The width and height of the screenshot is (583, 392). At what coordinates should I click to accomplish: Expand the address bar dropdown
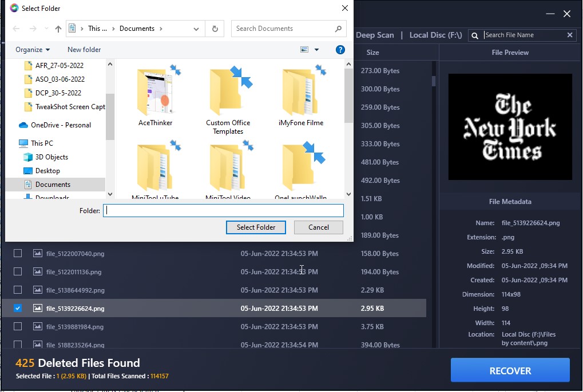196,29
